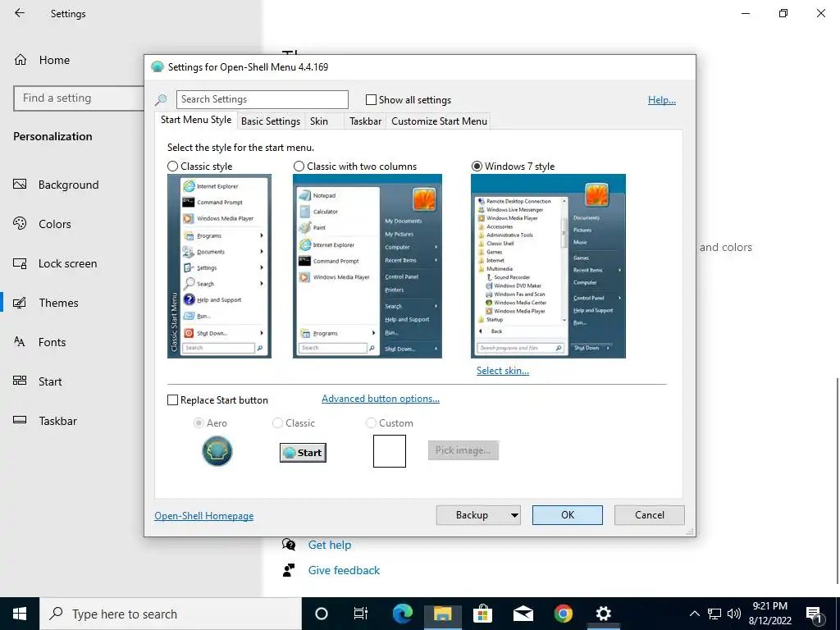Select the Windows 7 style radio
This screenshot has height=630, width=840.
click(x=477, y=167)
